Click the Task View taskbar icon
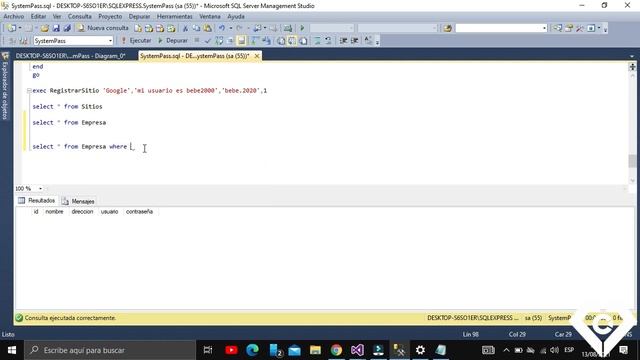Image resolution: width=640 pixels, height=360 pixels. [208, 350]
